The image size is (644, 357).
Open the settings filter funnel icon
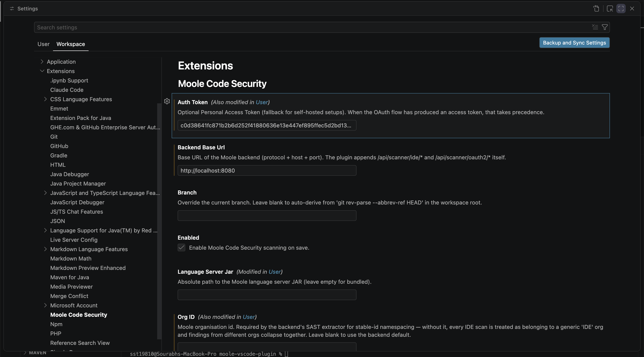coord(605,27)
